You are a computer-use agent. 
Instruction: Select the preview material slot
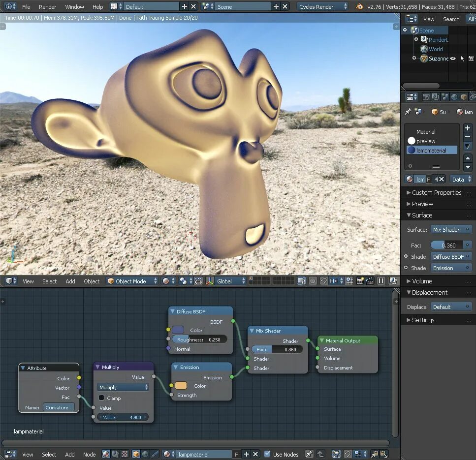pyautogui.click(x=432, y=141)
